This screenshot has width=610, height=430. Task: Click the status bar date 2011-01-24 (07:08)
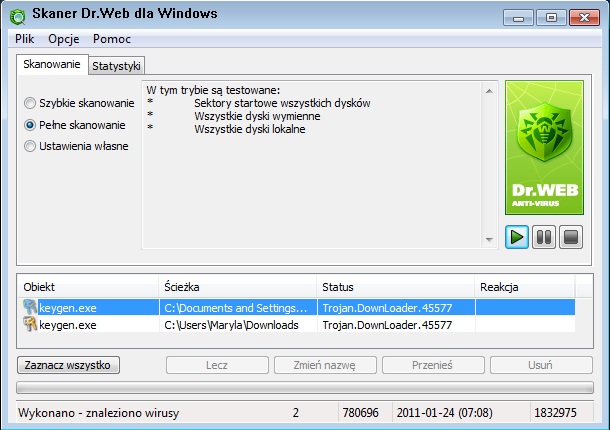445,412
